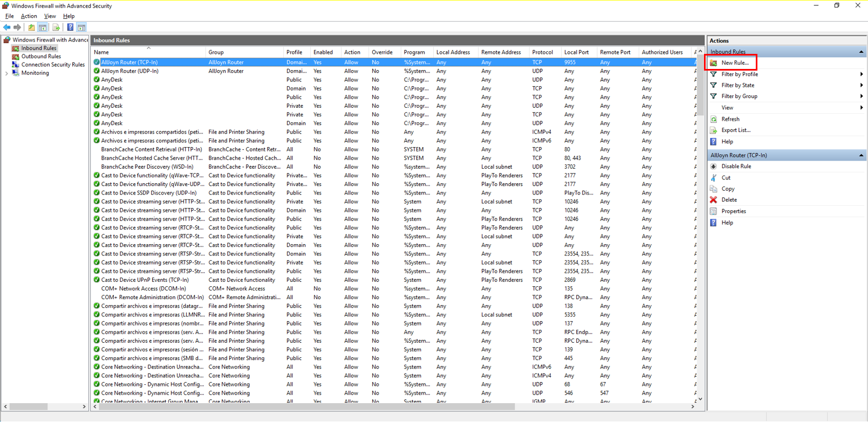Select the Compartir archivos e impresoras (LLMNR rule
Image resolution: width=868 pixels, height=422 pixels.
pyautogui.click(x=153, y=315)
